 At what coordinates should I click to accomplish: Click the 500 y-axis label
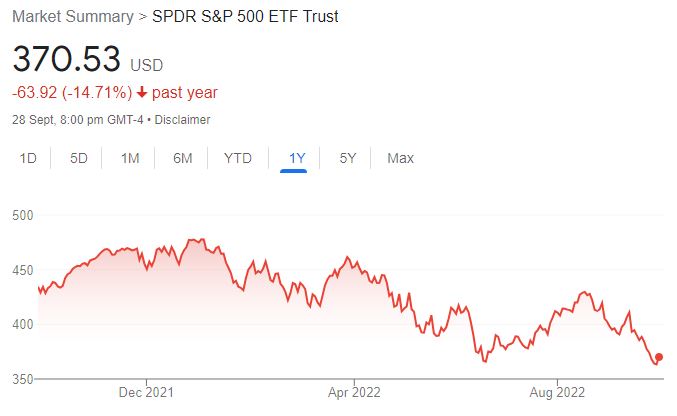click(23, 215)
